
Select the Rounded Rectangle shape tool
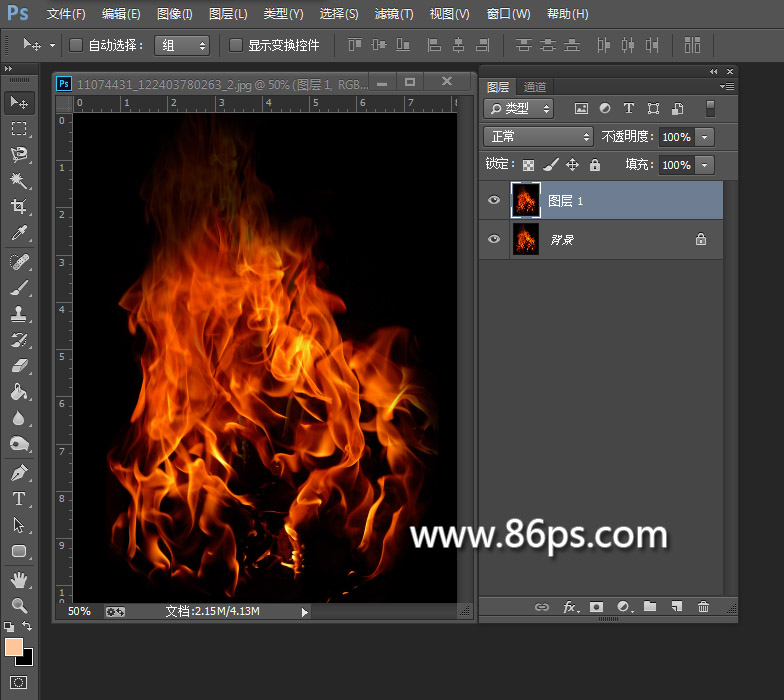[19, 551]
